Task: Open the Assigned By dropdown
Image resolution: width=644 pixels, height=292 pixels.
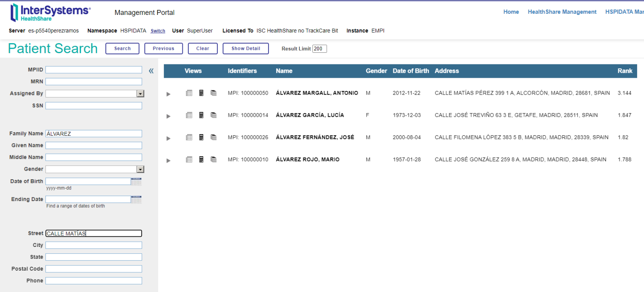Action: pos(140,94)
